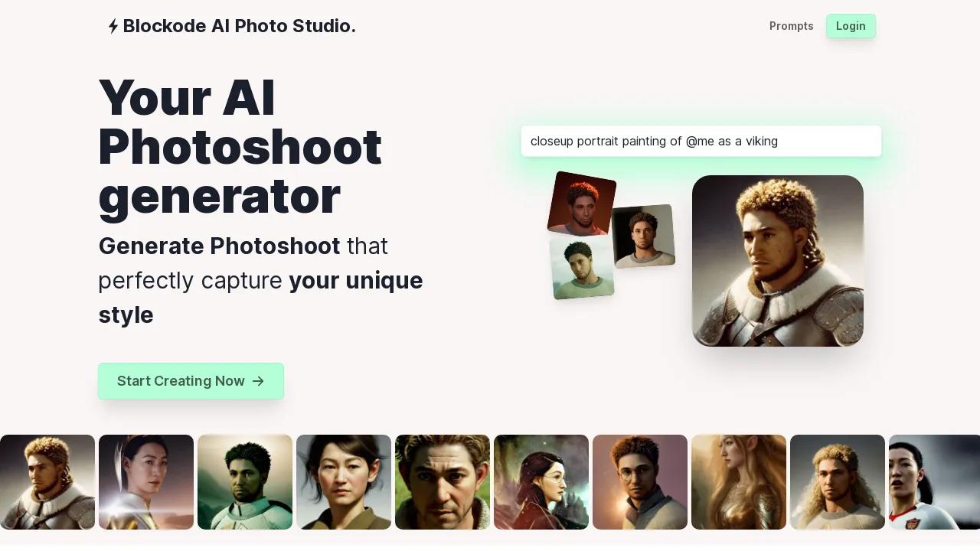This screenshot has height=551, width=980.
Task: Select the large viking portrait result image
Action: pos(778,261)
